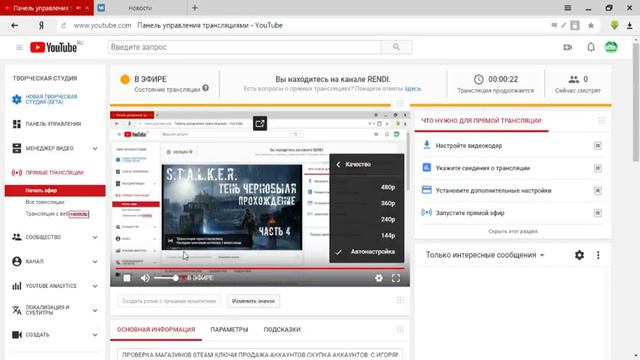
Task: Click the broadcast status help question mark
Action: point(206,88)
